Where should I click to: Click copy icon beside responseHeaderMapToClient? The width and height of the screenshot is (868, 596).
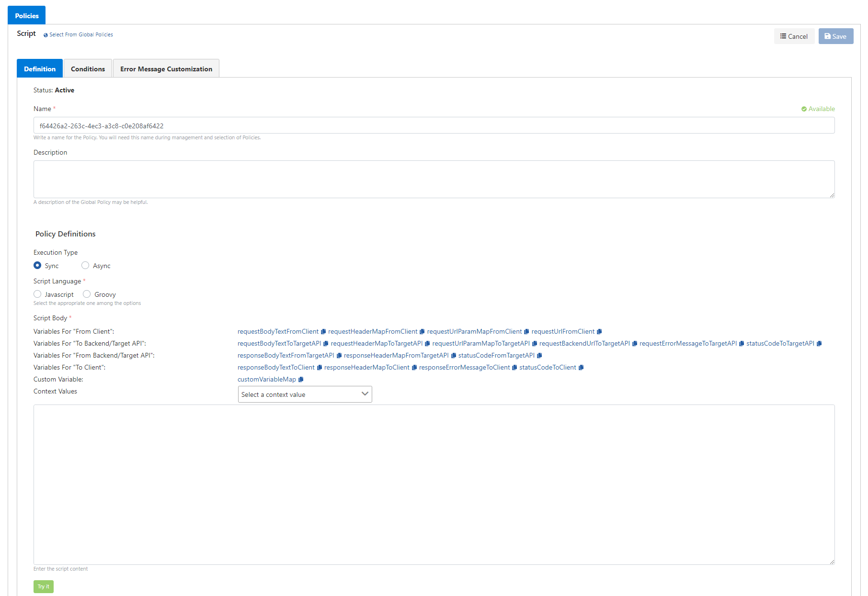point(414,368)
